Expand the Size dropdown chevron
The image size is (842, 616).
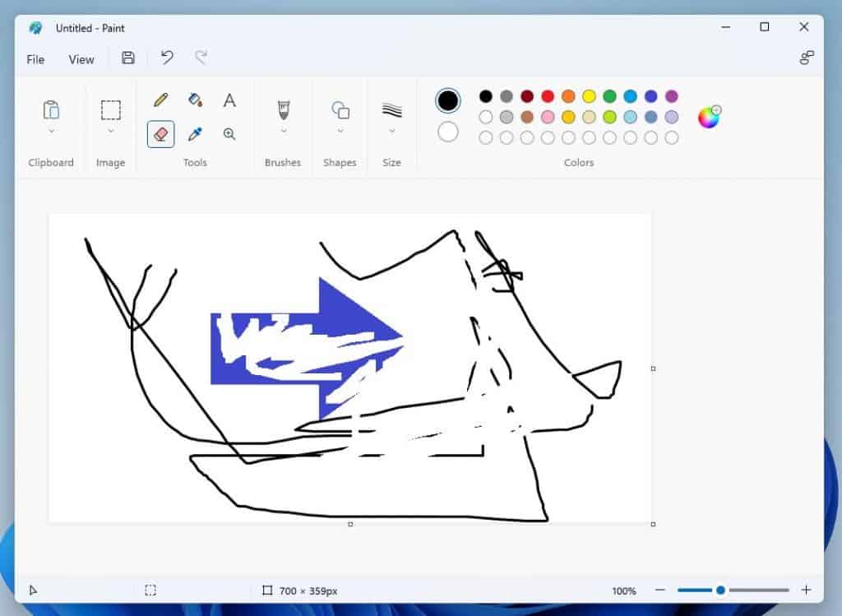coord(392,131)
